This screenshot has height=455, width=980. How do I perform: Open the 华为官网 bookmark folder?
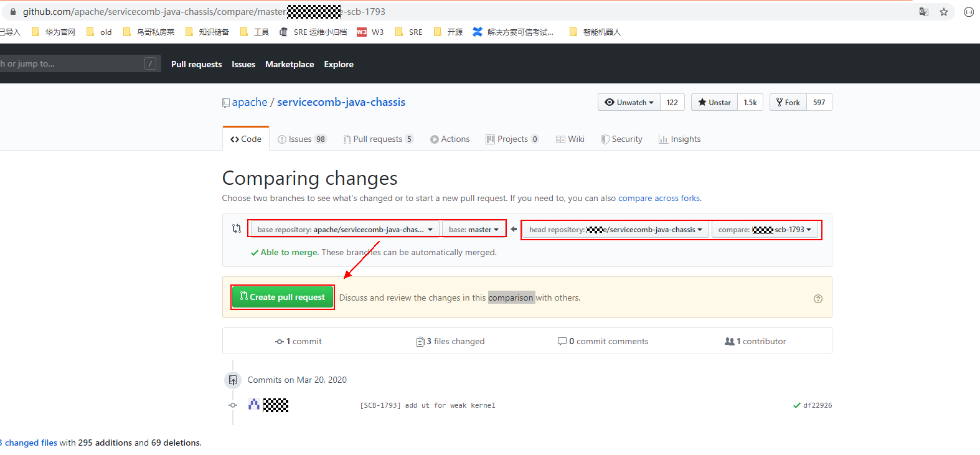[53, 32]
